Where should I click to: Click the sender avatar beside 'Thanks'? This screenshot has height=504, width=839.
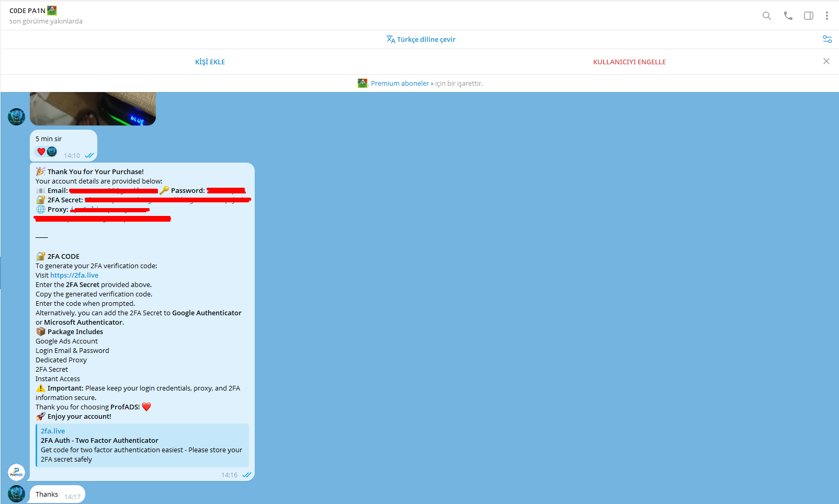17,494
